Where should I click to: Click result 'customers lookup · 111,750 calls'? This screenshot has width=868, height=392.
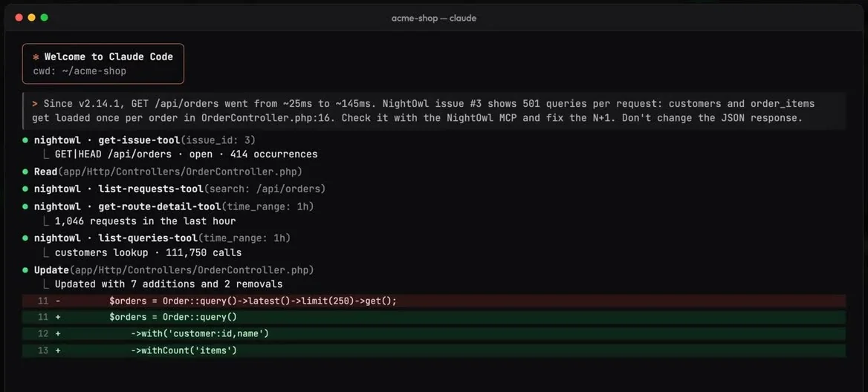point(149,252)
